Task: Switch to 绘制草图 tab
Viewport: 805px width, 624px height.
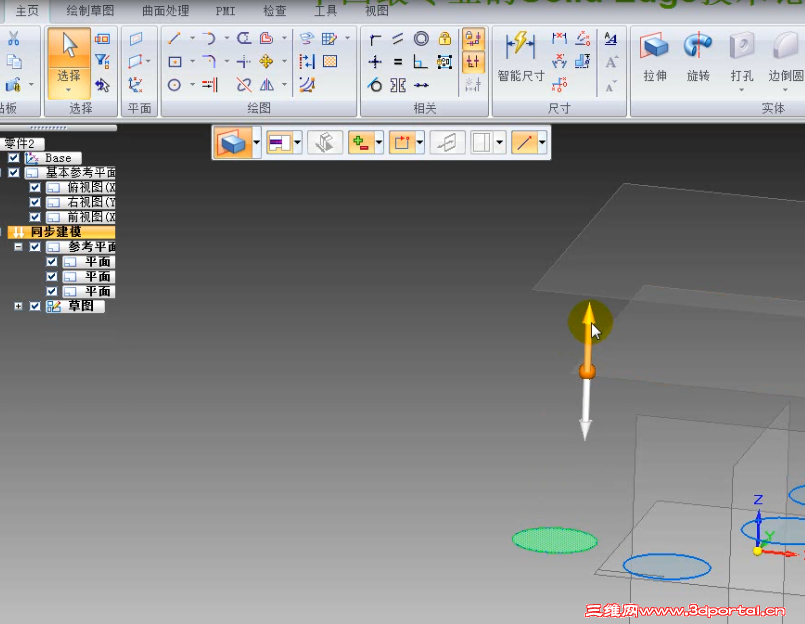Action: (x=90, y=11)
